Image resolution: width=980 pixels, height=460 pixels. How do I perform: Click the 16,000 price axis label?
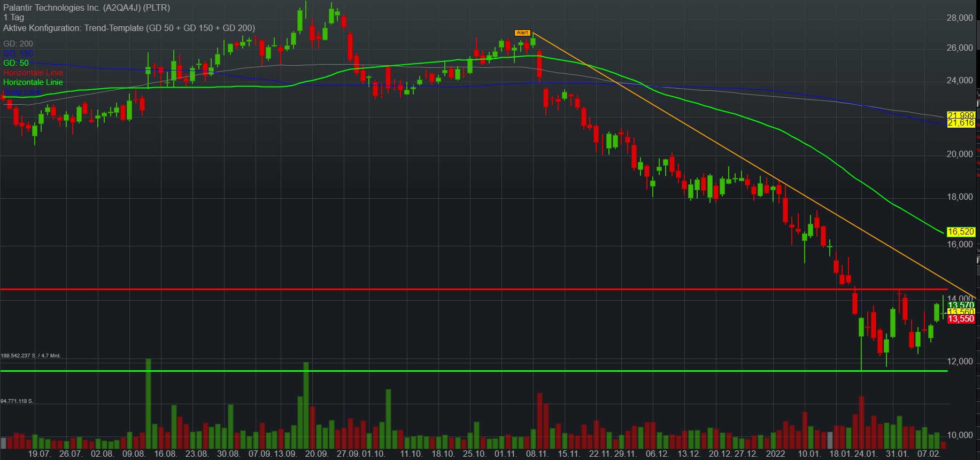pos(960,245)
